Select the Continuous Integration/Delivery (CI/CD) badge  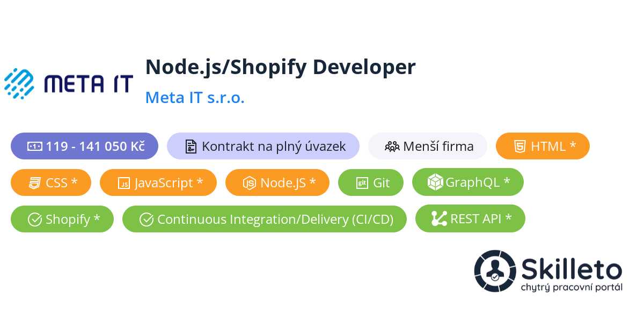(x=265, y=218)
